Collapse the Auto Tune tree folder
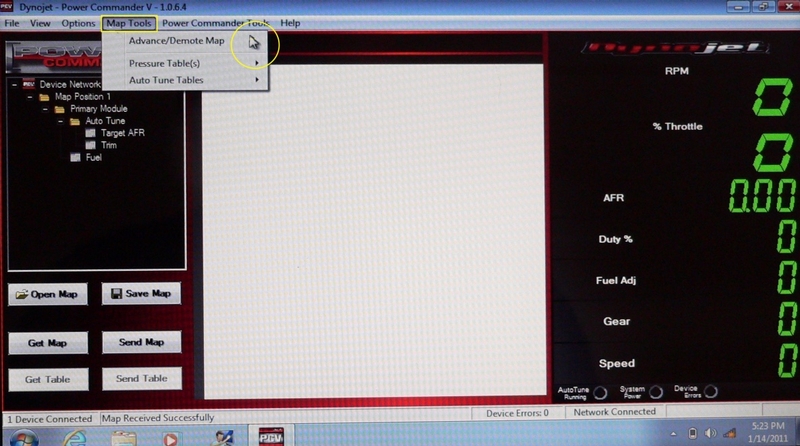 [60, 121]
